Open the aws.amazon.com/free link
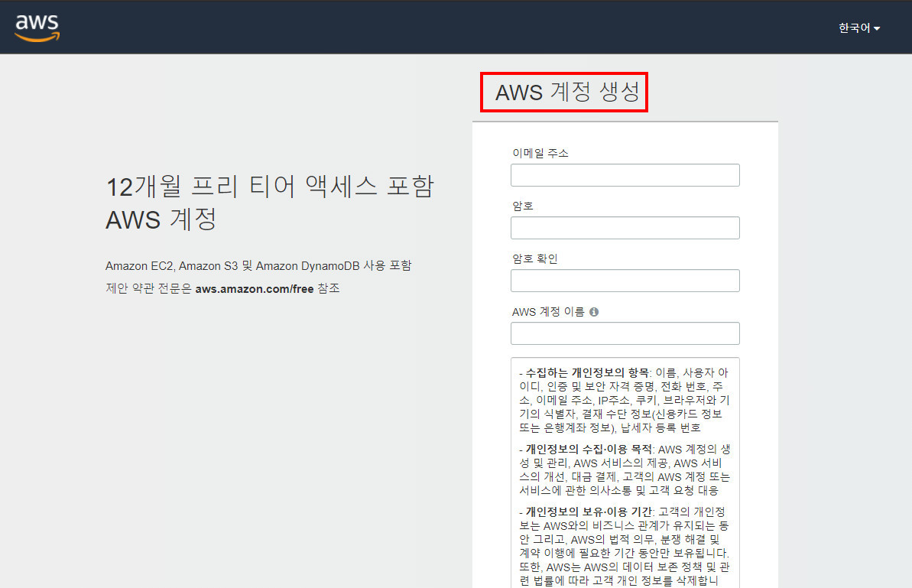 pos(254,289)
